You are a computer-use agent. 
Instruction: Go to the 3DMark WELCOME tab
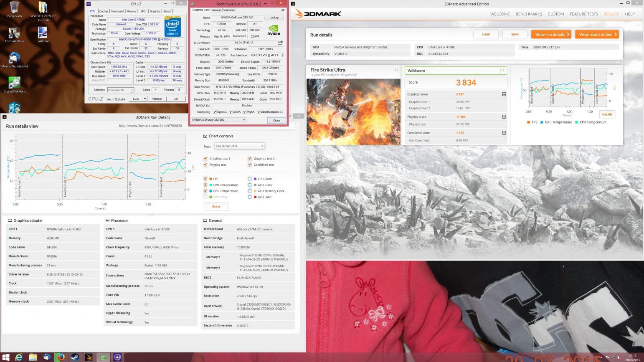tap(500, 14)
